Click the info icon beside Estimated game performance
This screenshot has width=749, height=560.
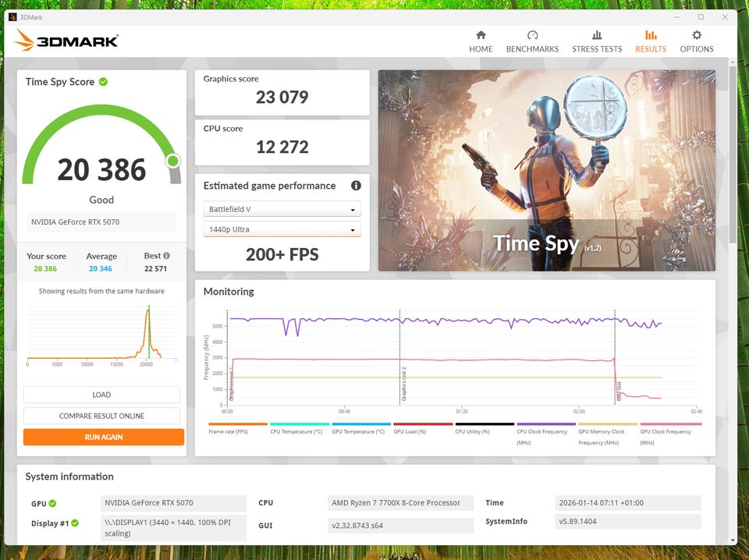point(356,186)
